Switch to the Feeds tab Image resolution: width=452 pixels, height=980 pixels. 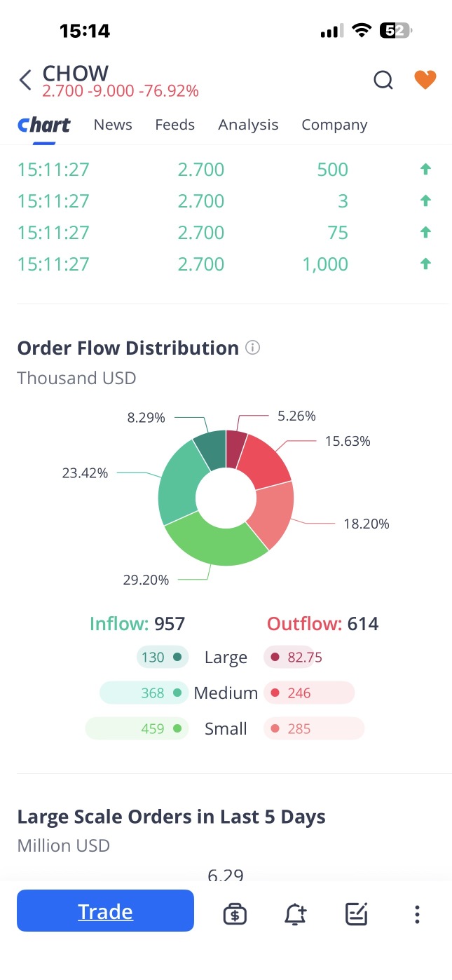tap(174, 125)
